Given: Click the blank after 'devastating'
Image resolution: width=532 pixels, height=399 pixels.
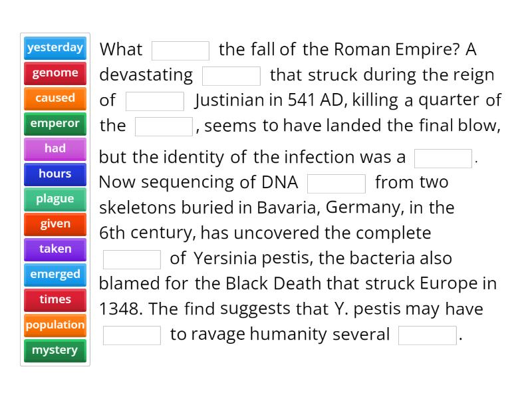Looking at the screenshot, I should [x=231, y=74].
